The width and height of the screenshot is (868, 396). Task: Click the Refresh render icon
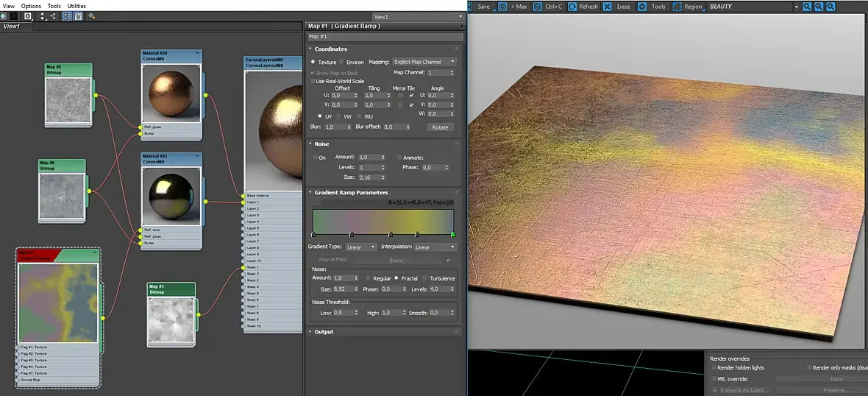pos(572,7)
